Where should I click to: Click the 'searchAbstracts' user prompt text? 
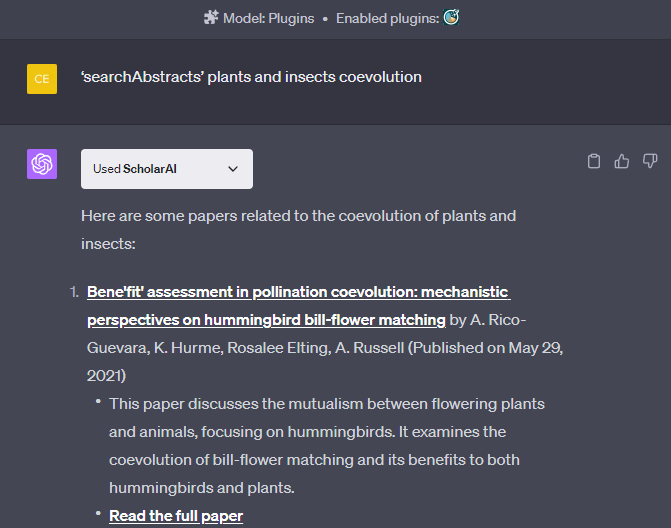pyautogui.click(x=251, y=77)
